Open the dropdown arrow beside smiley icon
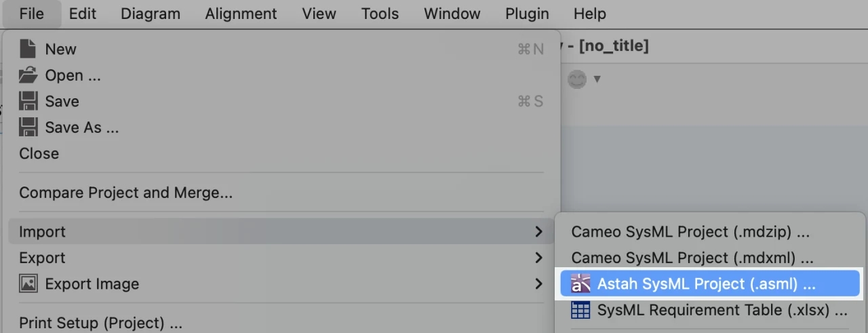The image size is (868, 333). coord(597,79)
